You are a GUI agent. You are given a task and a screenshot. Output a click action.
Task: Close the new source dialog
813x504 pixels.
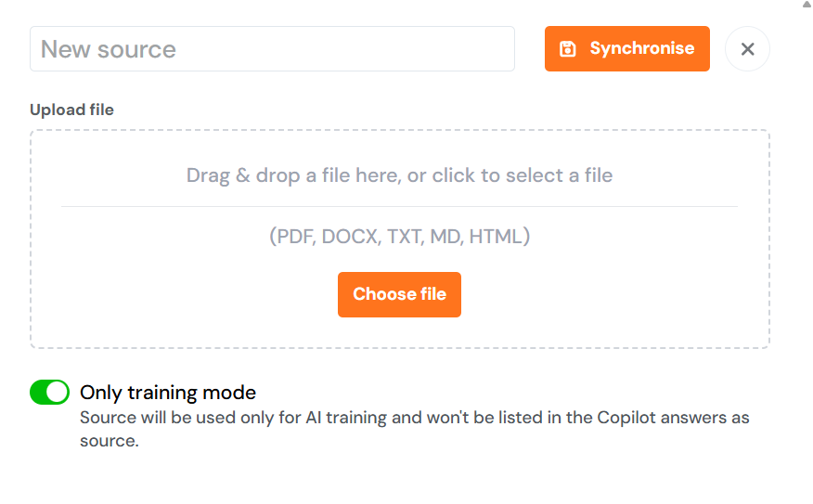747,49
